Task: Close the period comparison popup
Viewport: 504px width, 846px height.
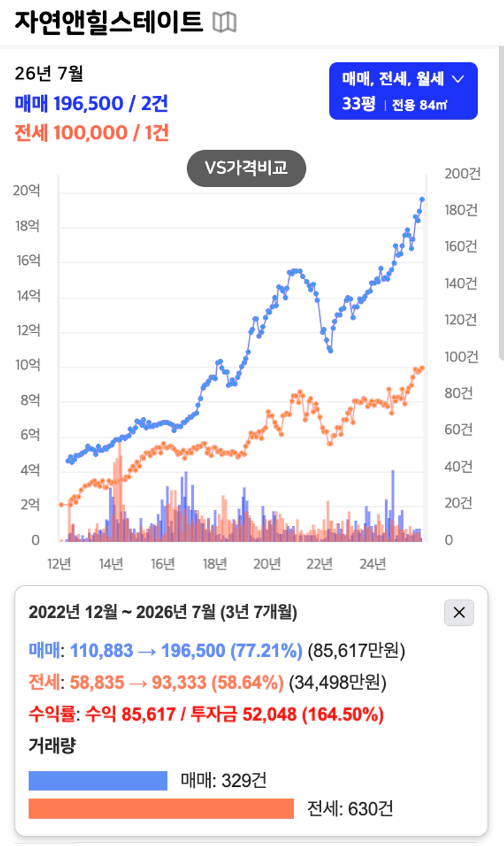Action: (x=459, y=612)
